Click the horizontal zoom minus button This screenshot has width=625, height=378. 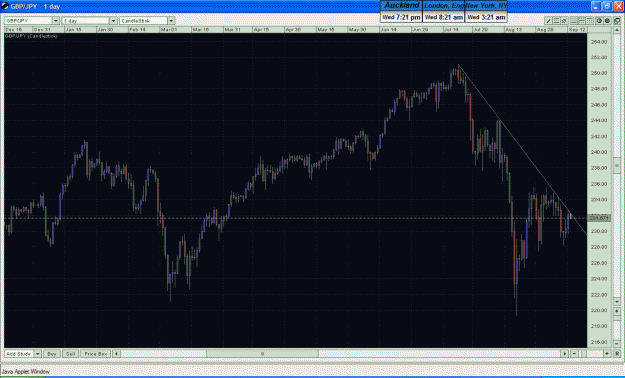(574, 354)
